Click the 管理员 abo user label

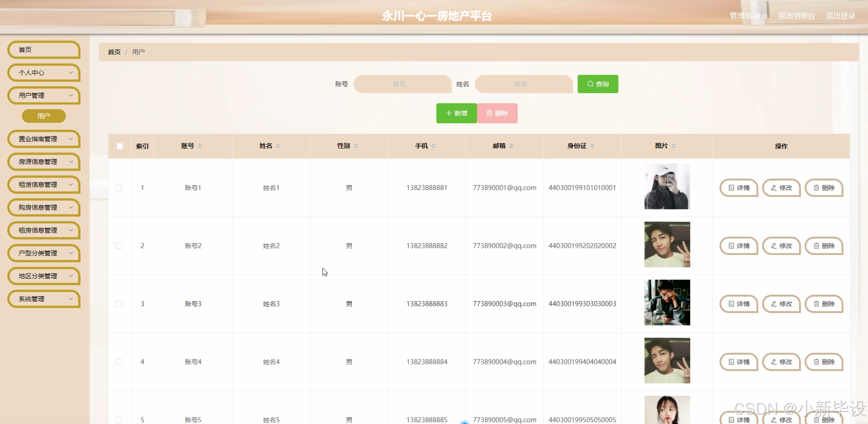point(748,16)
